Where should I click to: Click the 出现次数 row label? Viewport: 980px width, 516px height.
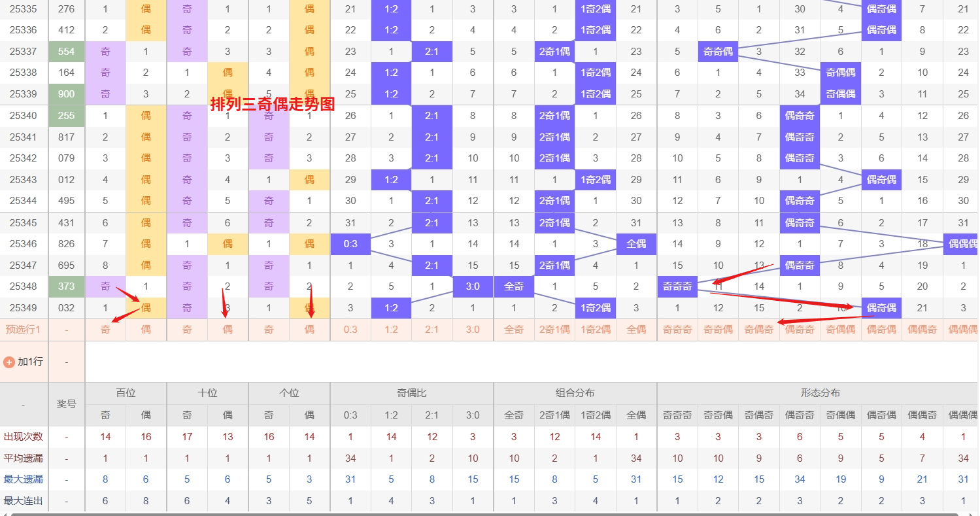coord(24,437)
